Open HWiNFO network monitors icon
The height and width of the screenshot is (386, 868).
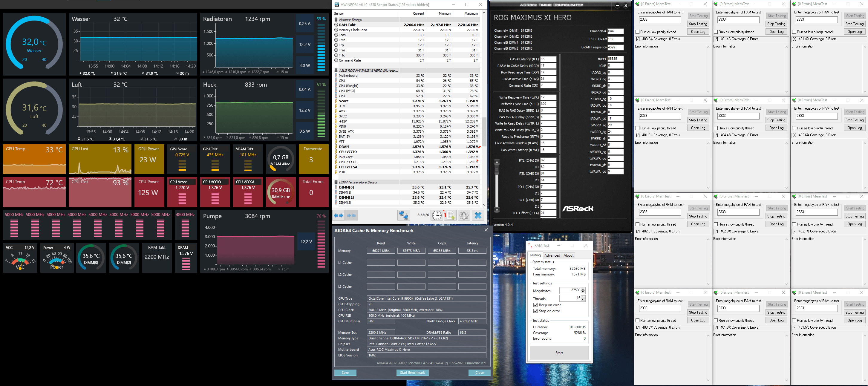tap(403, 215)
